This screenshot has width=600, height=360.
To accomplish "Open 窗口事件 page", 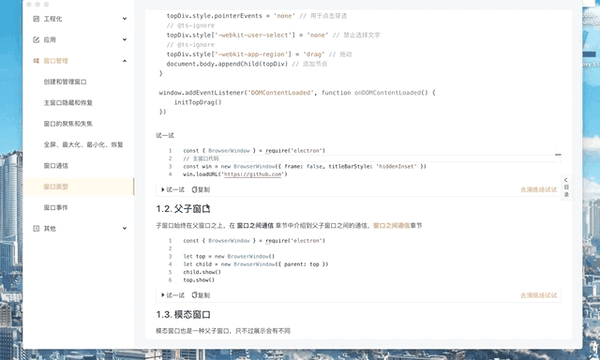I will click(56, 207).
